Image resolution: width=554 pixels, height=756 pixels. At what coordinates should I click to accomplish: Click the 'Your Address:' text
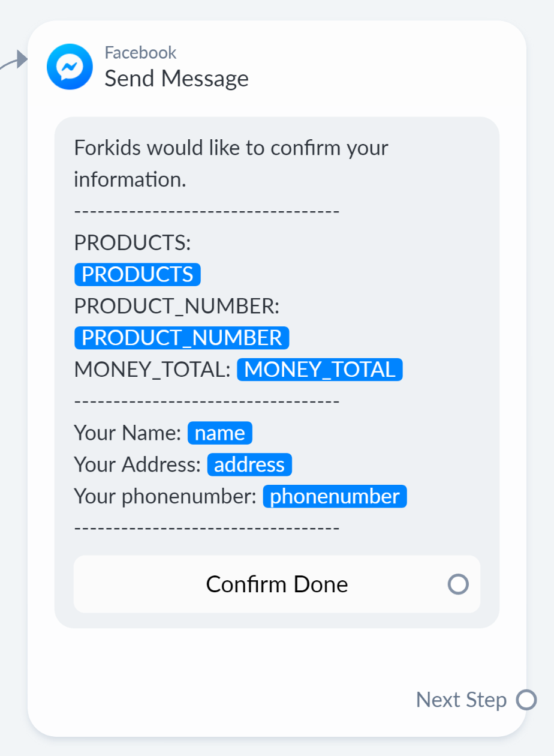click(137, 464)
